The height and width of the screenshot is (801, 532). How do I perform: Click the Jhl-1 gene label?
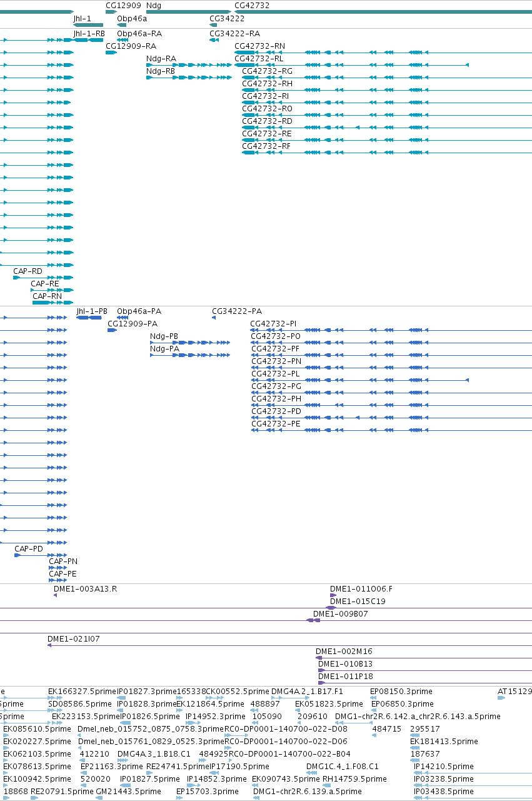[x=82, y=19]
